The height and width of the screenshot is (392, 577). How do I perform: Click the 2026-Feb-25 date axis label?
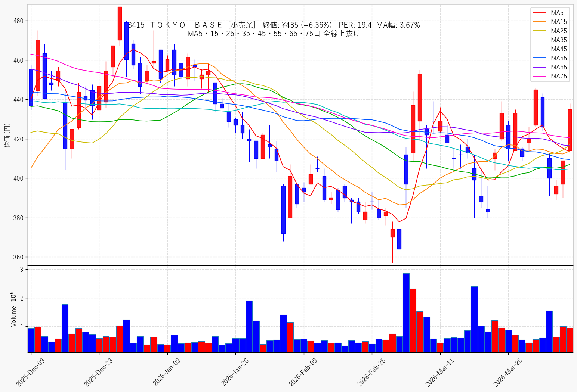tap(372, 372)
